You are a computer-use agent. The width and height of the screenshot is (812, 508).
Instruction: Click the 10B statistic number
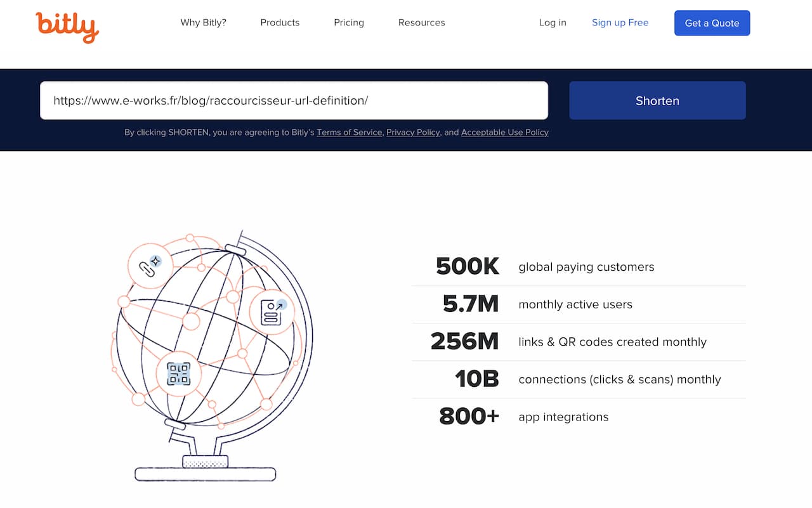[477, 379]
